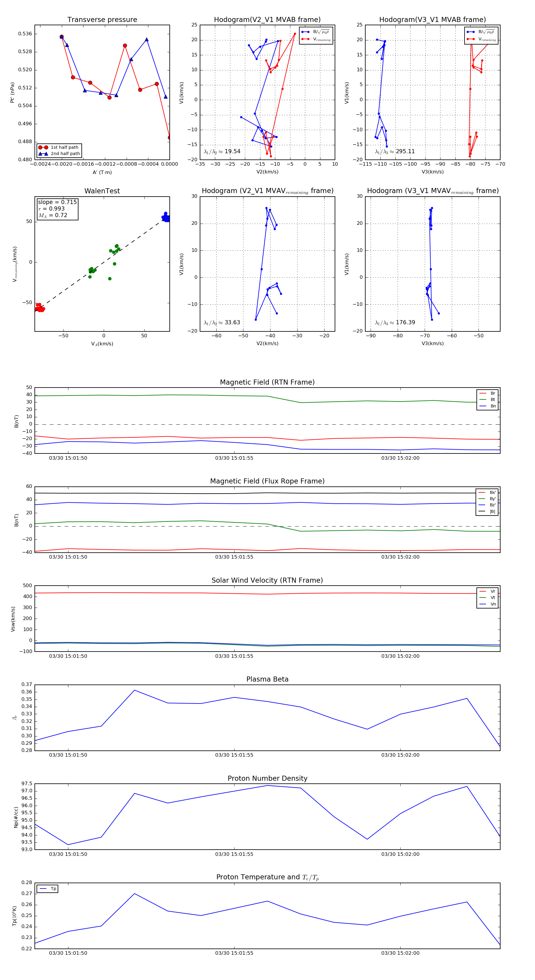Image resolution: width=535 pixels, height=980 pixels.
Task: Click the 'MA = 0.72' annotation
Action: click(x=53, y=215)
